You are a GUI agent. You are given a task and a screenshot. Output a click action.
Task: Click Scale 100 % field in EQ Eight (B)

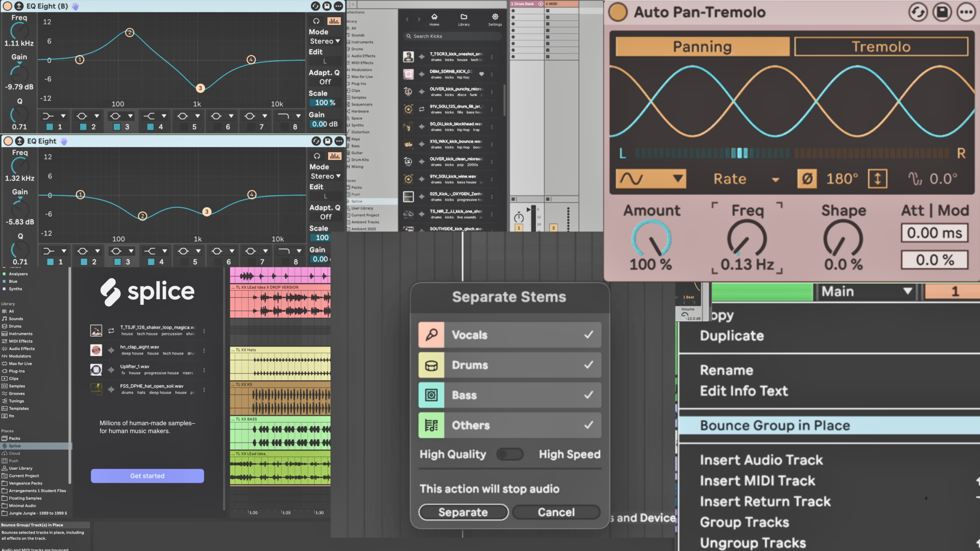pos(325,103)
